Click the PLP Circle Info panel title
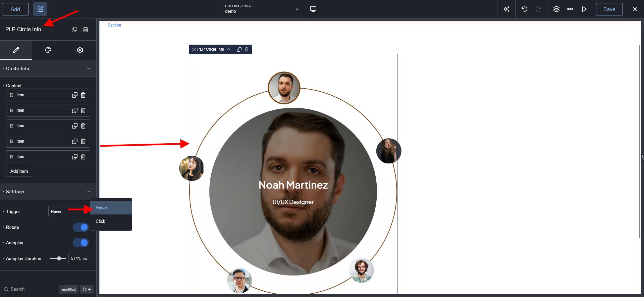 click(23, 29)
